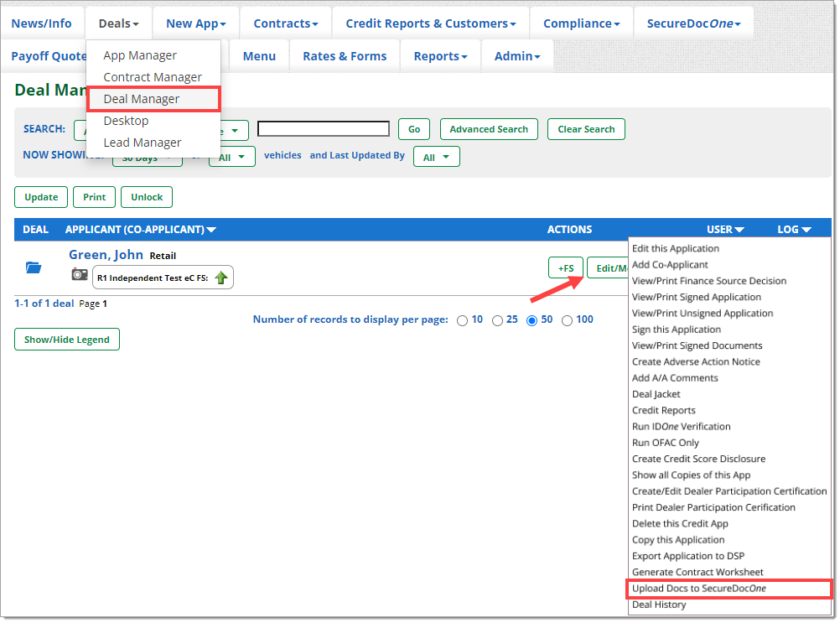Click the LOG column sort arrow
The image size is (840, 623).
pyautogui.click(x=806, y=230)
